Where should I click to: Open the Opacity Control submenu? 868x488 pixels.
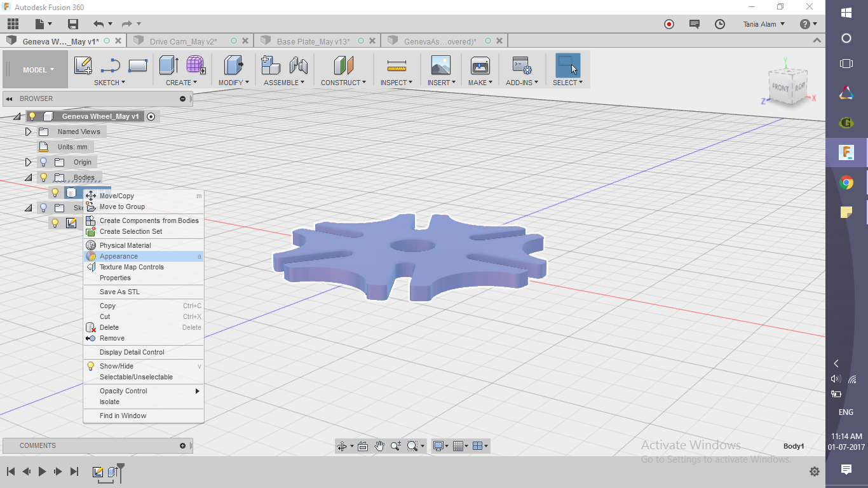144,391
